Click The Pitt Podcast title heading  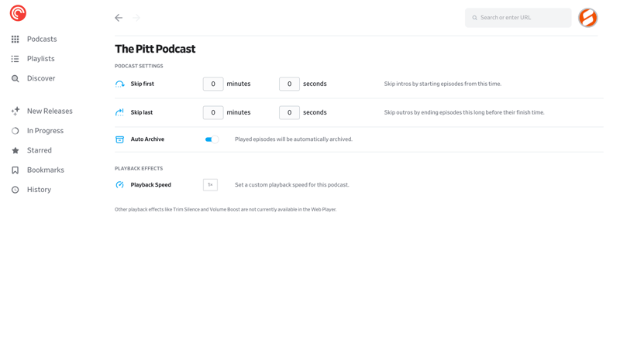tap(155, 49)
